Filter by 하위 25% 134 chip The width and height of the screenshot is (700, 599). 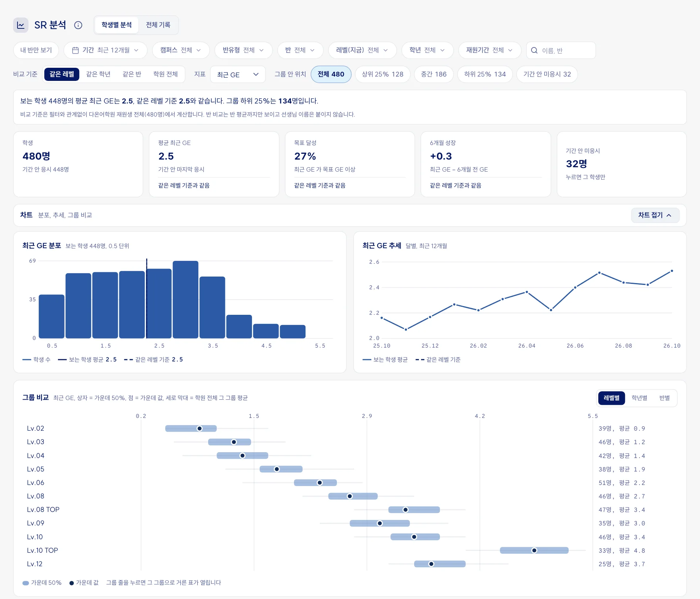(485, 74)
